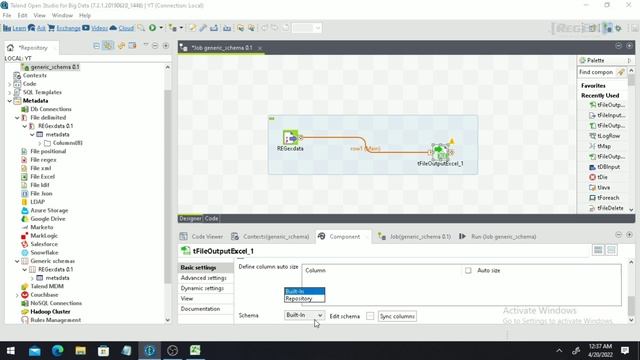
Task: Open notifications center in system tray
Action: pyautogui.click(x=625, y=350)
